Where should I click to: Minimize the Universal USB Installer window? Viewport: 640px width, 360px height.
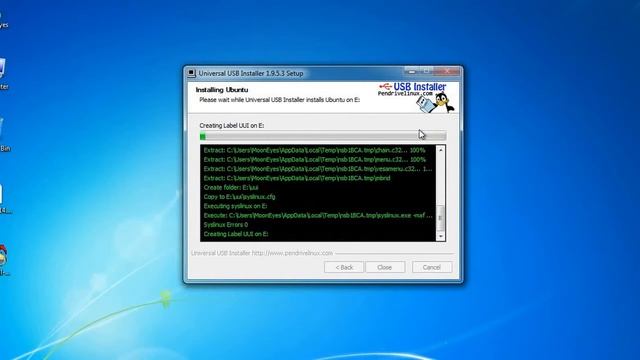coord(412,71)
